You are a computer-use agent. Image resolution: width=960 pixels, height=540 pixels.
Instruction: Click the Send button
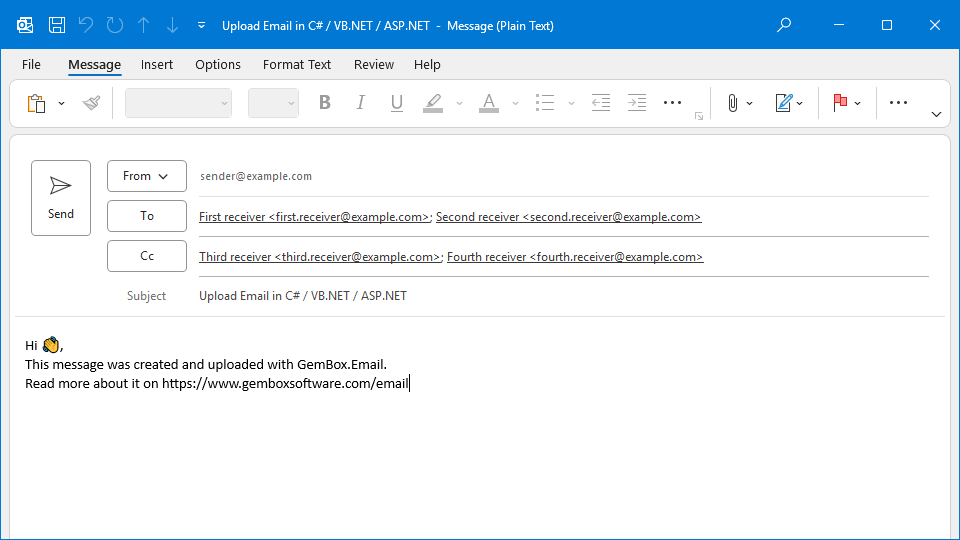click(61, 198)
